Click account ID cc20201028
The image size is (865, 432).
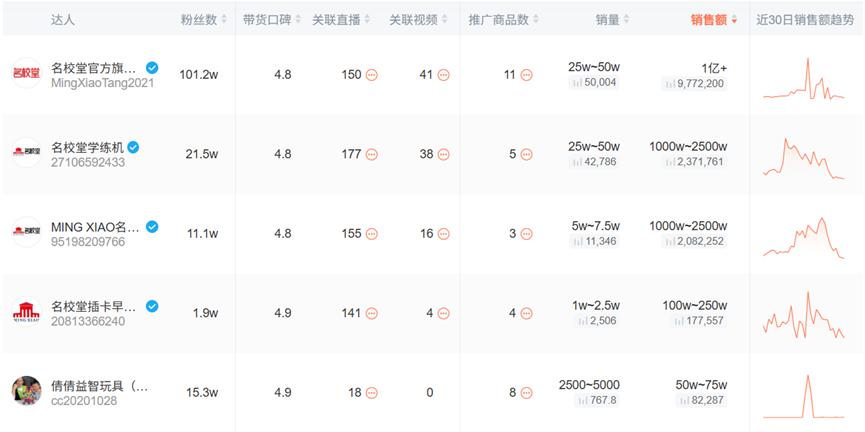[x=84, y=401]
